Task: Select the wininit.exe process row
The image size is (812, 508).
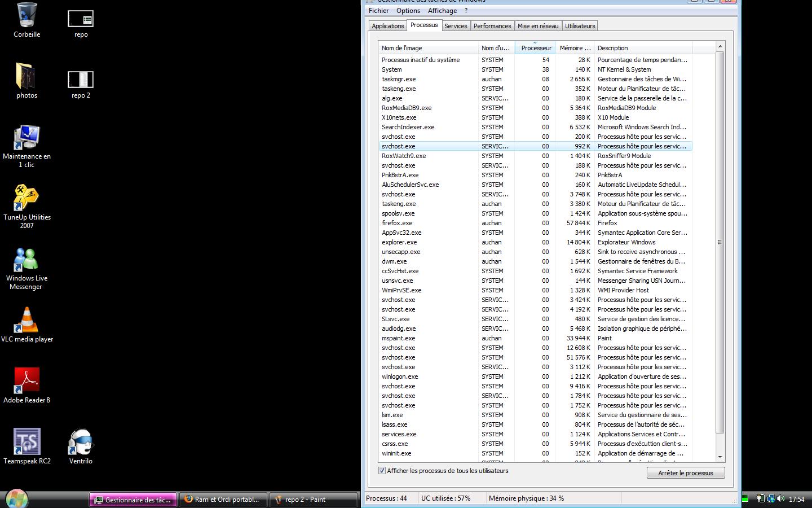Action: pyautogui.click(x=535, y=453)
